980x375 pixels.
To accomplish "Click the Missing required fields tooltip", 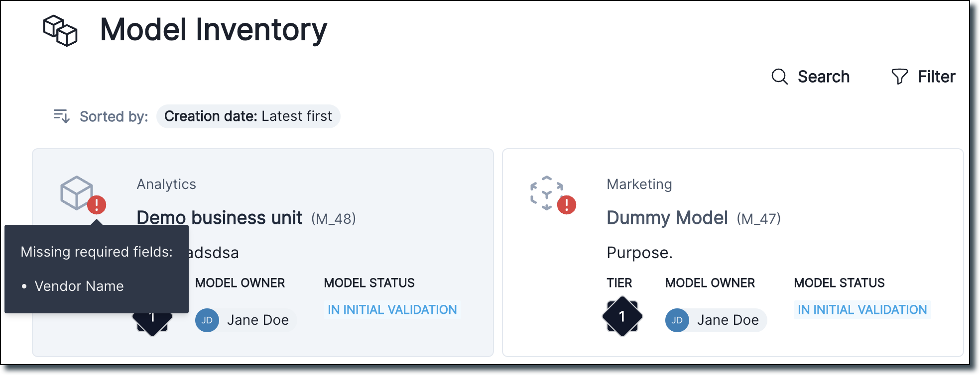I will click(x=97, y=251).
